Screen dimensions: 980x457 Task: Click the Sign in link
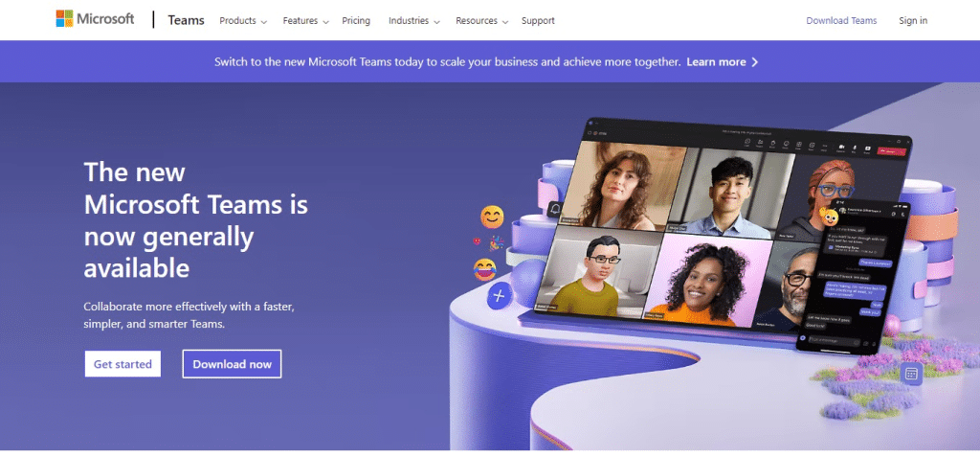(913, 21)
